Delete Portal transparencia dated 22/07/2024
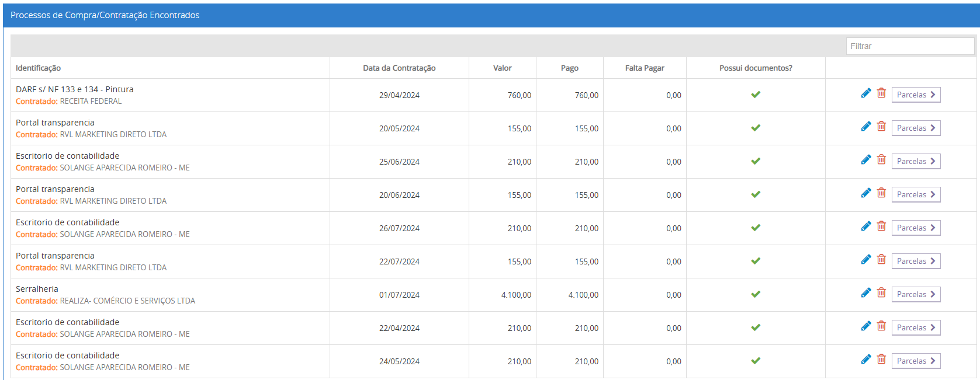Screen dimensions: 980x380 click(x=881, y=260)
